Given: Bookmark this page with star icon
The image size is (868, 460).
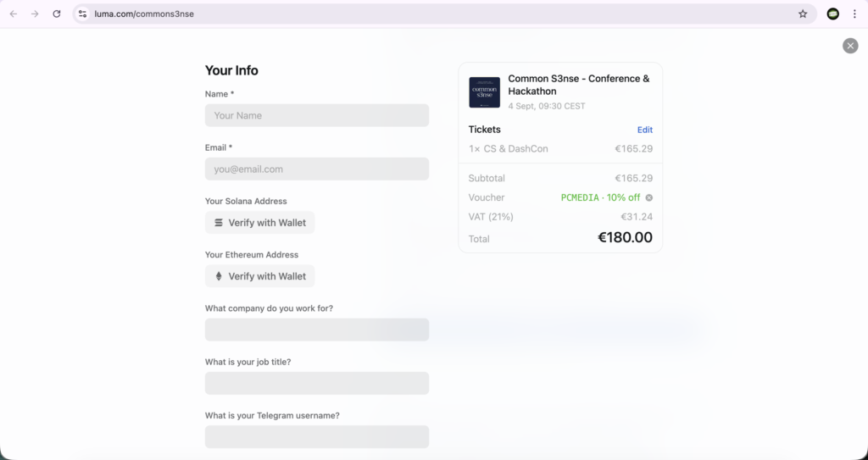Looking at the screenshot, I should tap(803, 14).
